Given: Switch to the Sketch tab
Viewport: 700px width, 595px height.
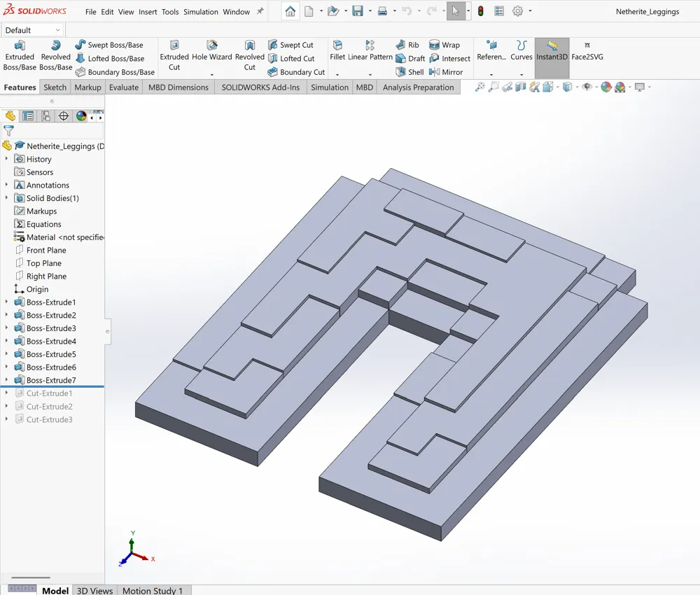Looking at the screenshot, I should pyautogui.click(x=55, y=87).
